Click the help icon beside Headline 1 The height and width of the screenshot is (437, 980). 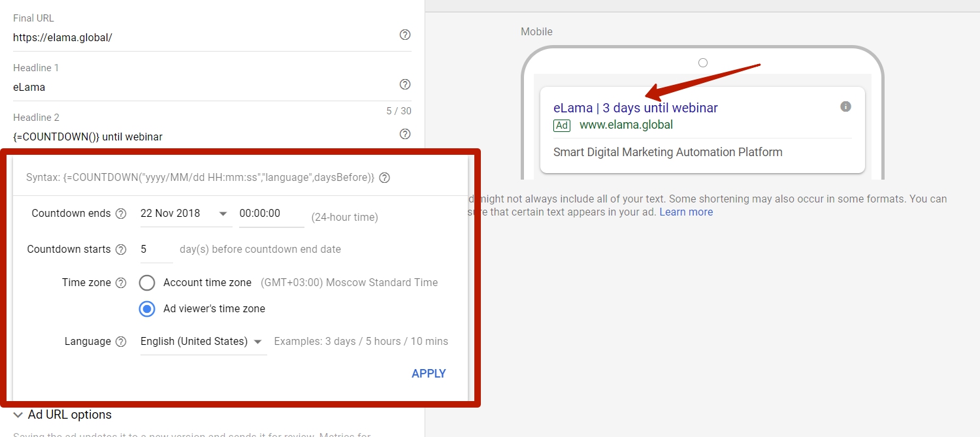coord(405,84)
